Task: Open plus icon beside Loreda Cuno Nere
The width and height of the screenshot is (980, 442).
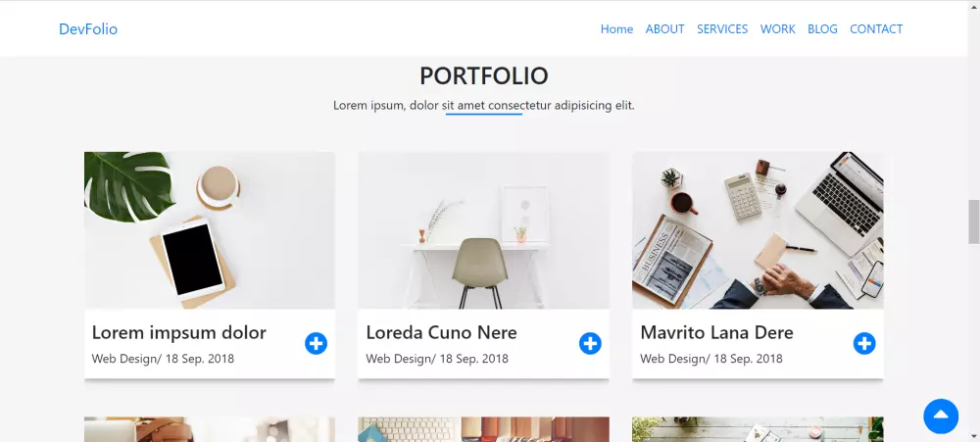Action: pyautogui.click(x=590, y=343)
